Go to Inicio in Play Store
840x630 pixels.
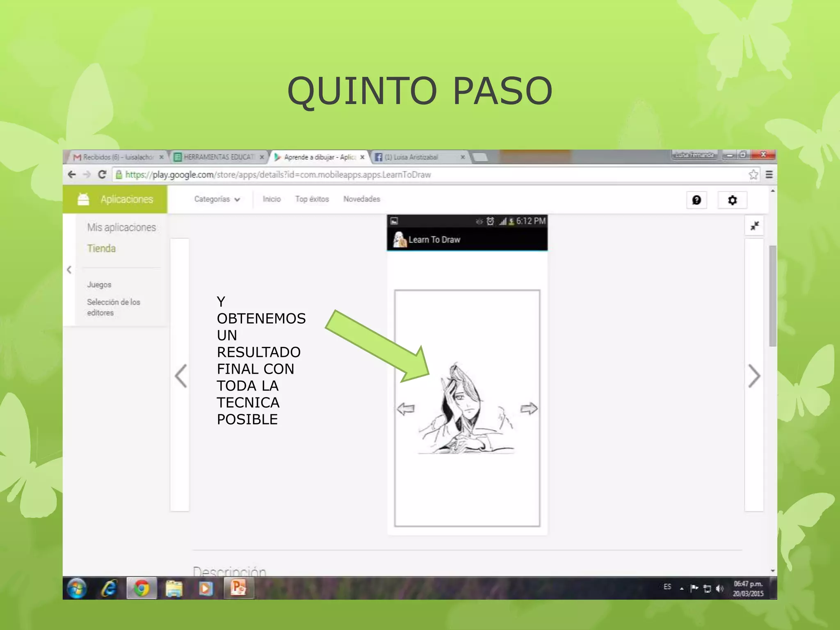(272, 199)
